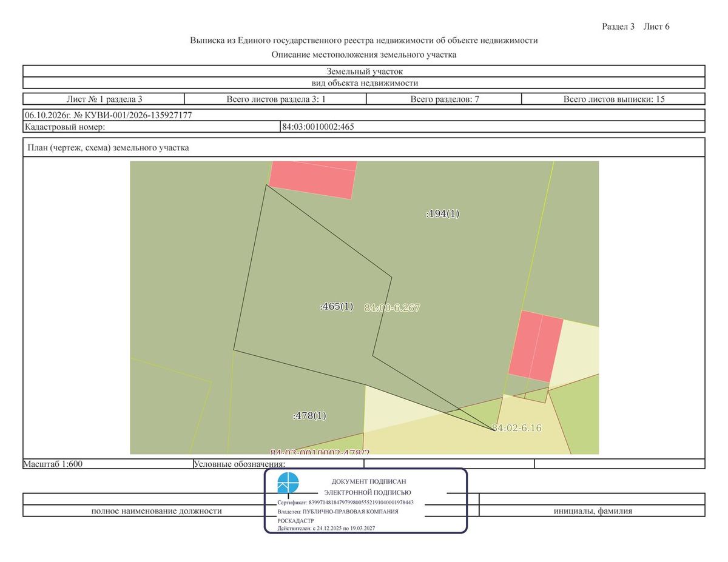Select "Всего листов выписки: 15" cell
Viewport: 728px width, 562px height.
[x=613, y=99]
